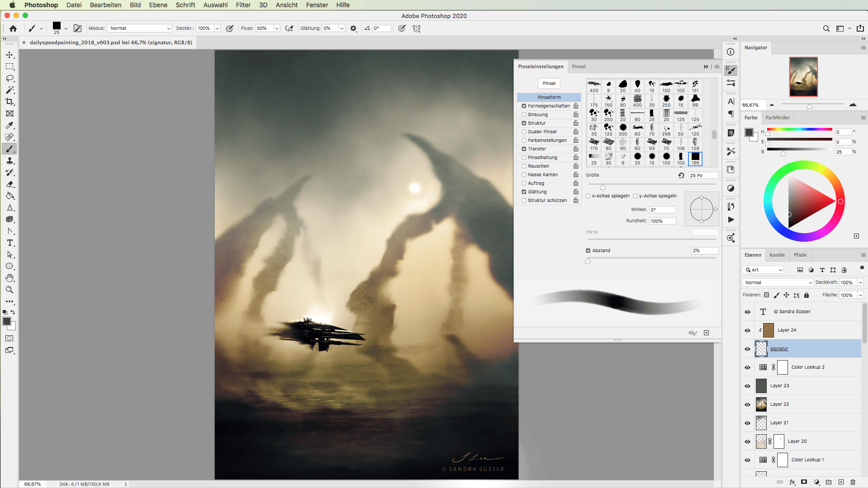The height and width of the screenshot is (488, 868).
Task: Switch to the Kanäle tab
Action: coord(778,254)
